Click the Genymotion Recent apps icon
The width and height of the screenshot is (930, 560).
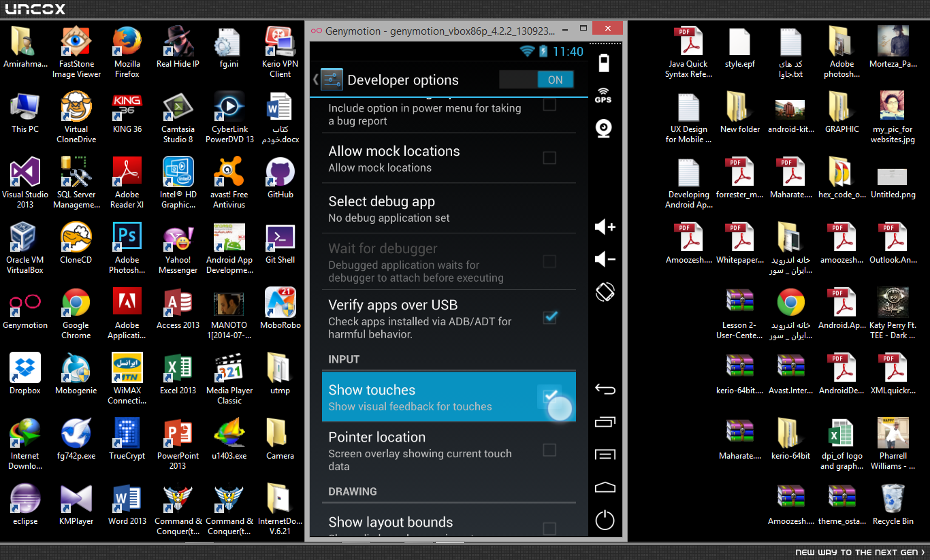[x=605, y=422]
